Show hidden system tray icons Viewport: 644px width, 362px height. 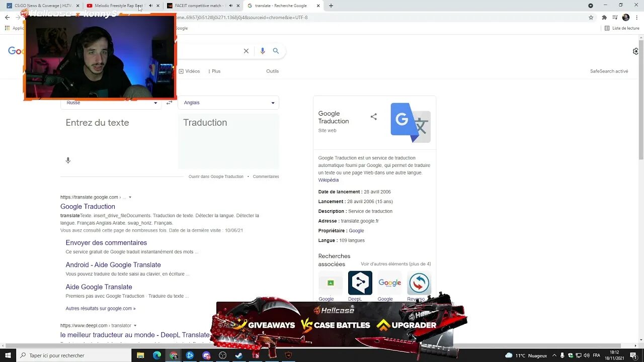click(553, 355)
